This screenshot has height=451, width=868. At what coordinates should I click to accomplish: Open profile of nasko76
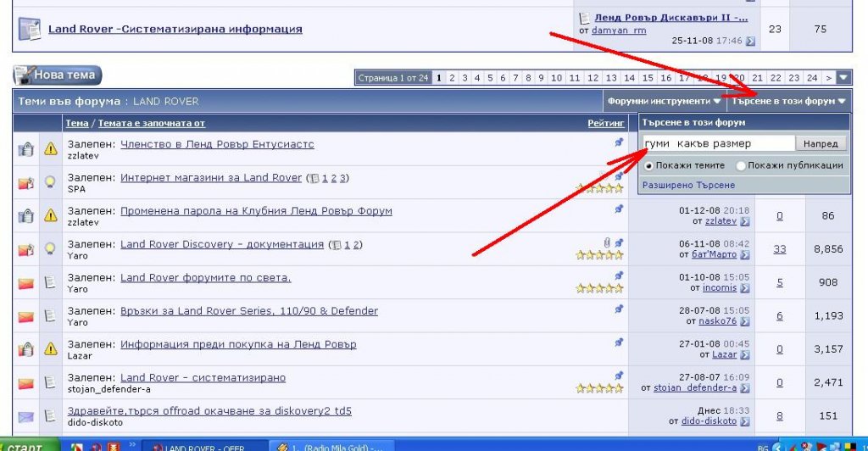click(x=717, y=321)
